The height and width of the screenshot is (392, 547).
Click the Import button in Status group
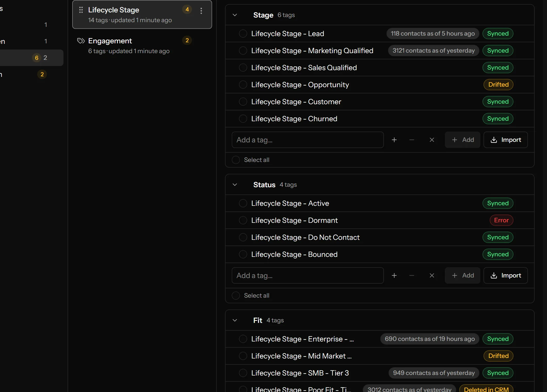[x=505, y=275]
